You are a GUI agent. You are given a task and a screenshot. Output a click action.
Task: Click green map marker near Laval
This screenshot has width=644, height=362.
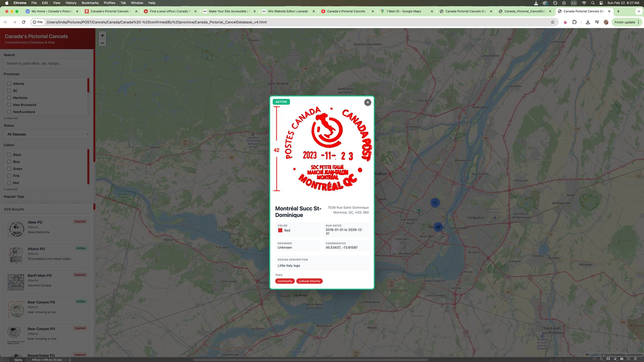click(x=419, y=210)
